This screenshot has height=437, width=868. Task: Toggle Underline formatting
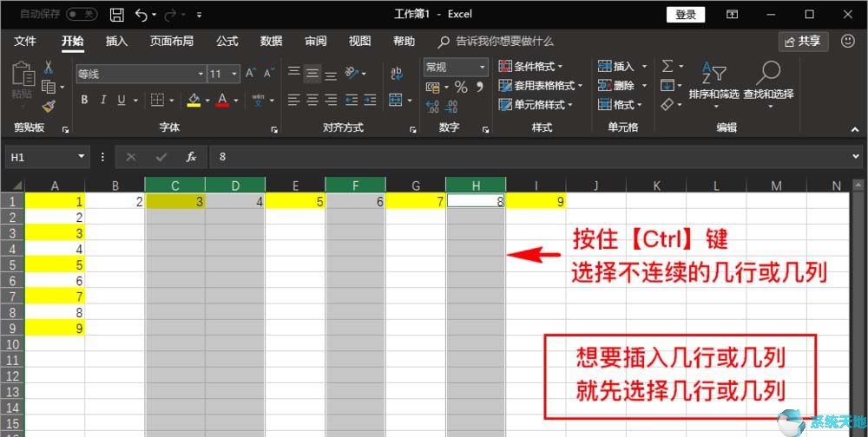click(x=122, y=100)
